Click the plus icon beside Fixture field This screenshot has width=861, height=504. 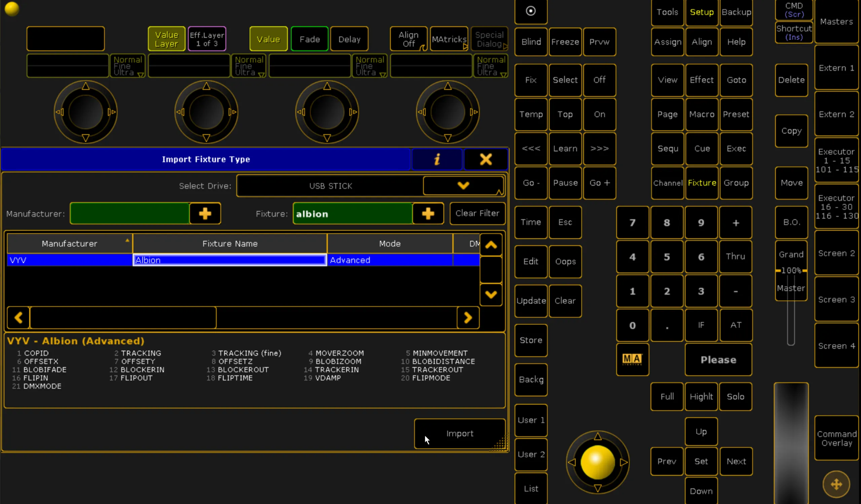pos(428,214)
